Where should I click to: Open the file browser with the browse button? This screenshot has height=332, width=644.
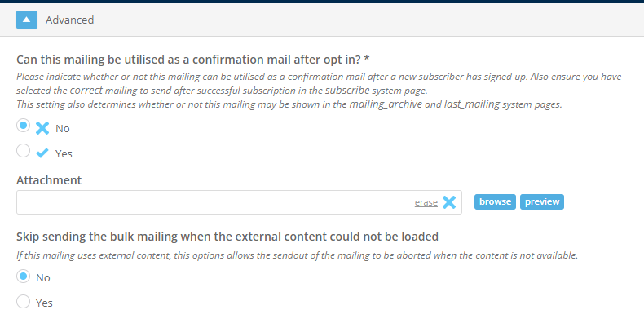[495, 201]
